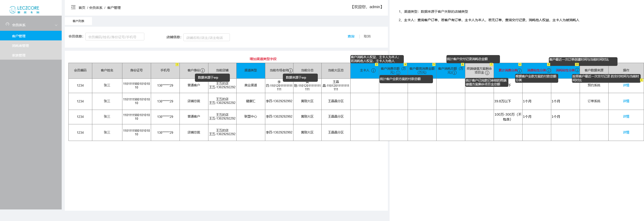Click the info icon beside 主卡人 header
This screenshot has width=644, height=221.
(x=373, y=70)
